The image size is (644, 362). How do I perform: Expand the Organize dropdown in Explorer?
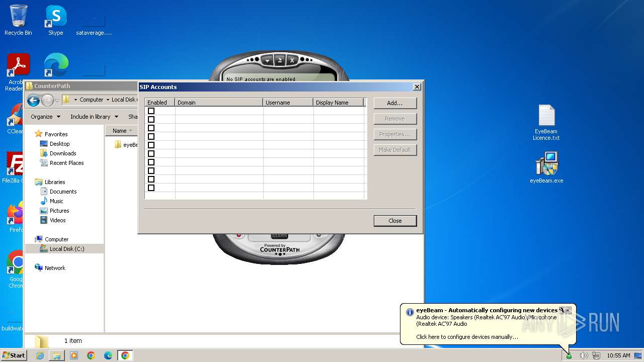coord(45,117)
